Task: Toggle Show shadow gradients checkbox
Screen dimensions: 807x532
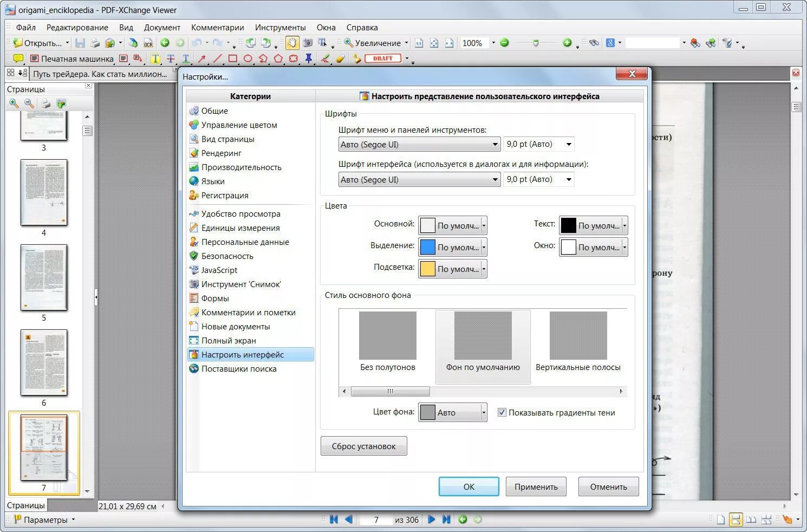Action: [502, 412]
